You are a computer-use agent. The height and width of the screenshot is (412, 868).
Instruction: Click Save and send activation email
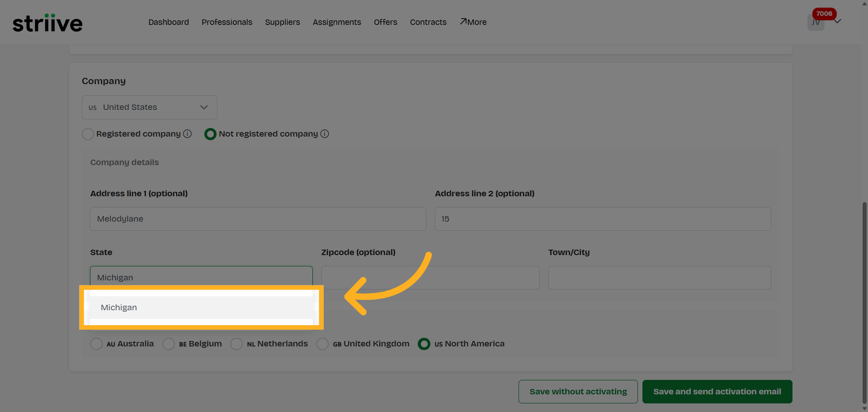[717, 392]
